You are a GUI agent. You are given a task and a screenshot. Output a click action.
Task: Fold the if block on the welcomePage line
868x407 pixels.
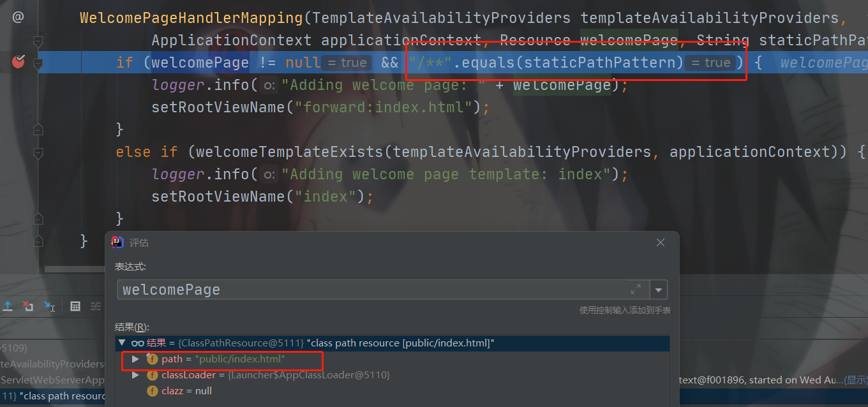[38, 63]
